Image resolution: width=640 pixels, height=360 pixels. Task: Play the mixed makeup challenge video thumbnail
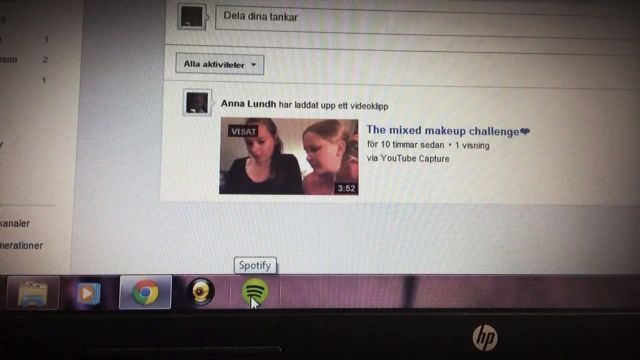point(289,156)
